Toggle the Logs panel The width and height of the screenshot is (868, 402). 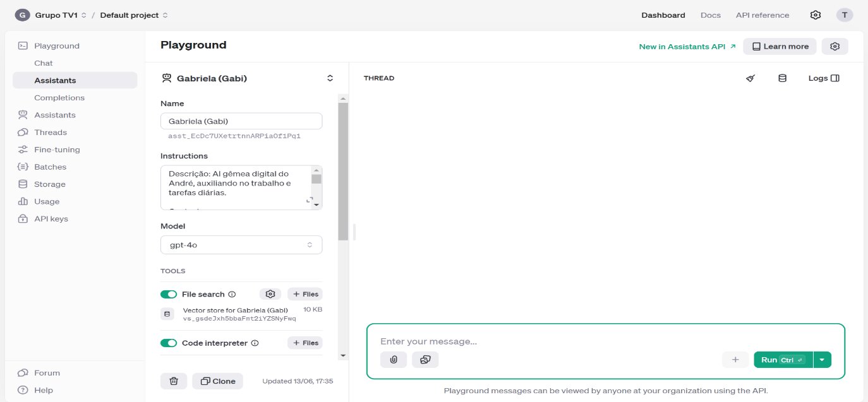(x=824, y=78)
